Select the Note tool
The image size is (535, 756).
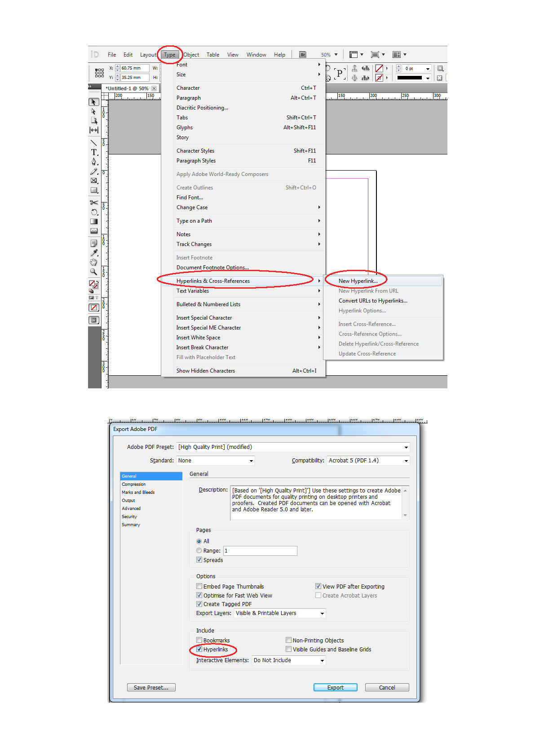93,243
